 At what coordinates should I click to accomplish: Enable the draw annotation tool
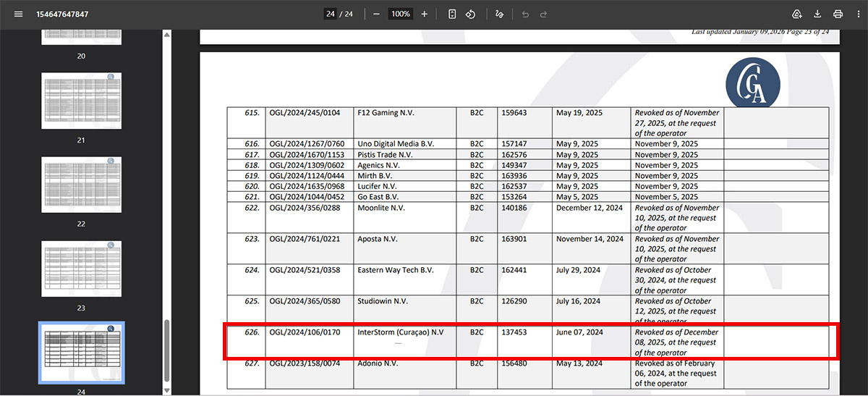499,14
